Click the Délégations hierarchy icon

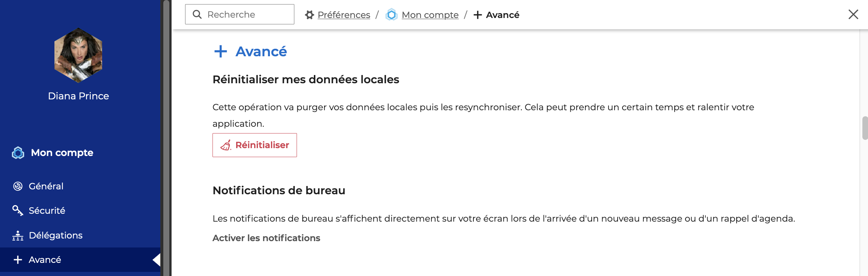[x=18, y=235]
